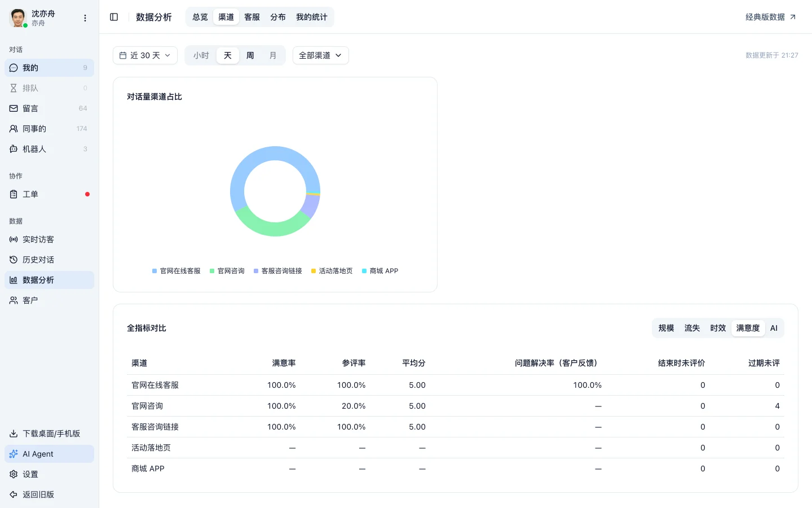Show 流失 metrics in comparison table

pos(692,328)
